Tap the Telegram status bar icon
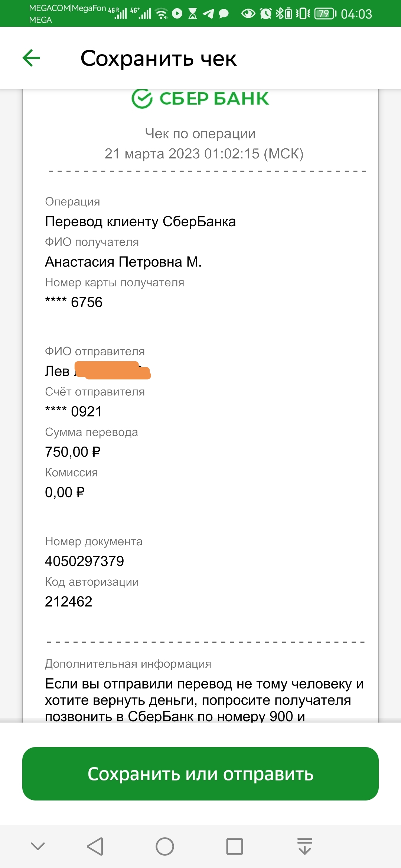The height and width of the screenshot is (868, 401). tap(208, 14)
